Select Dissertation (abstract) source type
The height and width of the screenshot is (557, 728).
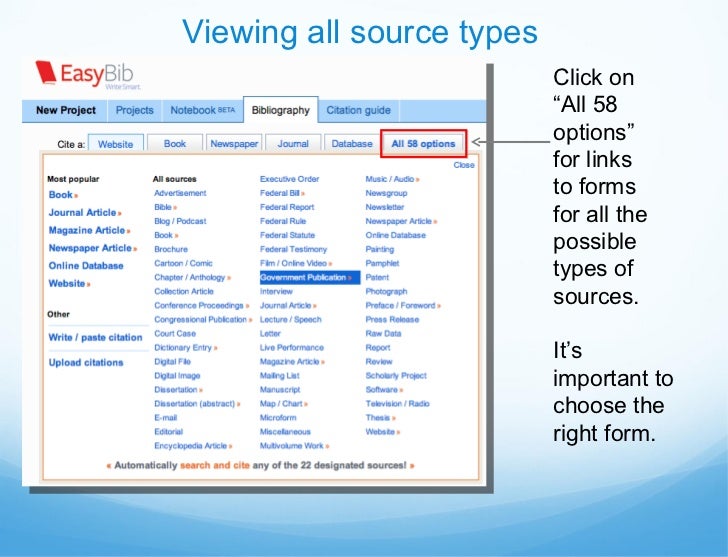click(x=197, y=403)
